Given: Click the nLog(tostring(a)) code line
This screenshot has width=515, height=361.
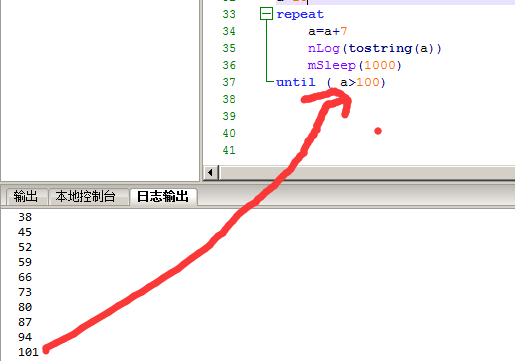Looking at the screenshot, I should [x=375, y=48].
